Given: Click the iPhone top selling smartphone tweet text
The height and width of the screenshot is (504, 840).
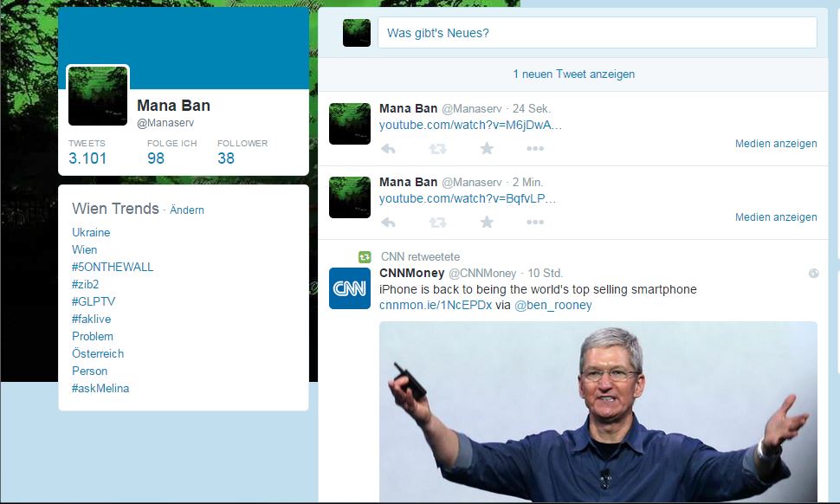Looking at the screenshot, I should 538,289.
